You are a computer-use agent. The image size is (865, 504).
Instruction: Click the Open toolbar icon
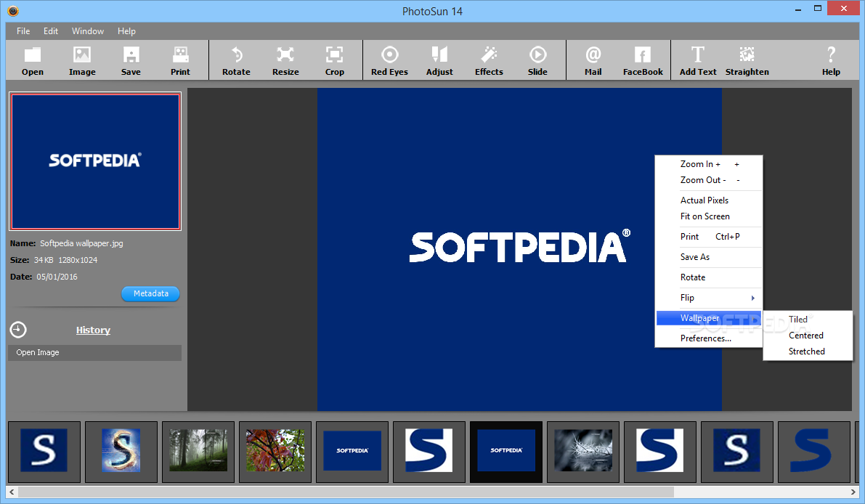pyautogui.click(x=33, y=60)
